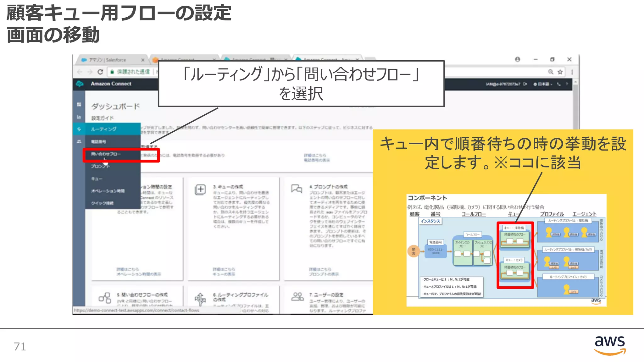644x362 pixels.
Task: Click the オペレーション時間の表示 link
Action: [x=139, y=274]
